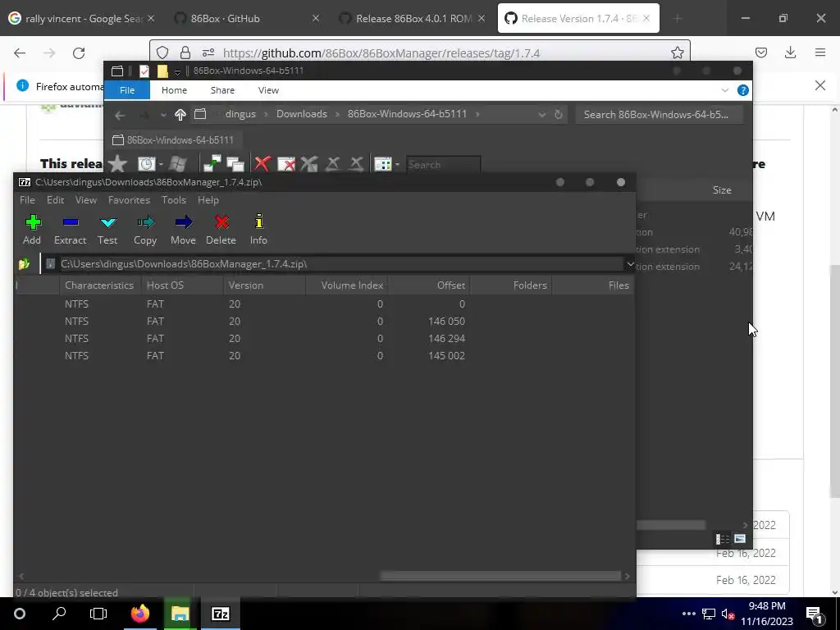
Task: Click the Copy arrow icon in 7-Zip
Action: (145, 221)
